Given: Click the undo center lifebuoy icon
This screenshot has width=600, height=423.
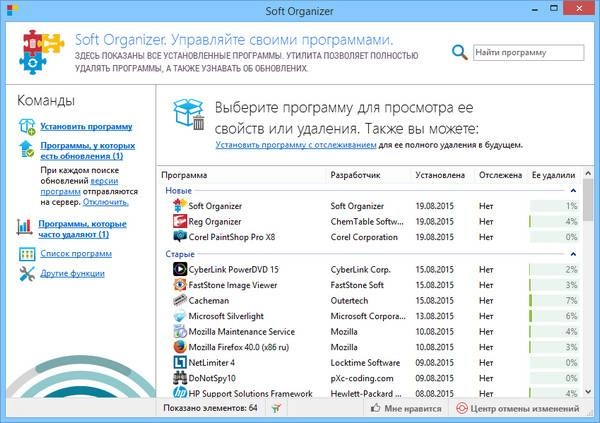Looking at the screenshot, I should [x=462, y=408].
